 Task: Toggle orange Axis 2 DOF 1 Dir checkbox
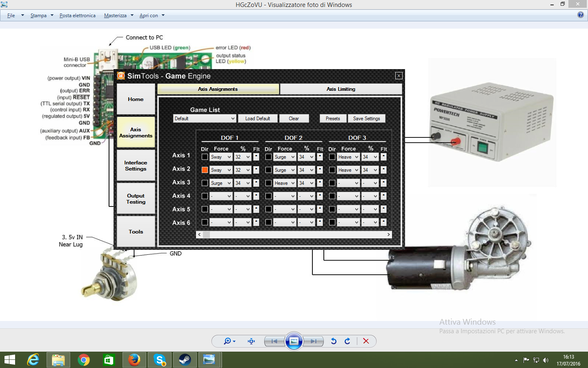(x=205, y=170)
